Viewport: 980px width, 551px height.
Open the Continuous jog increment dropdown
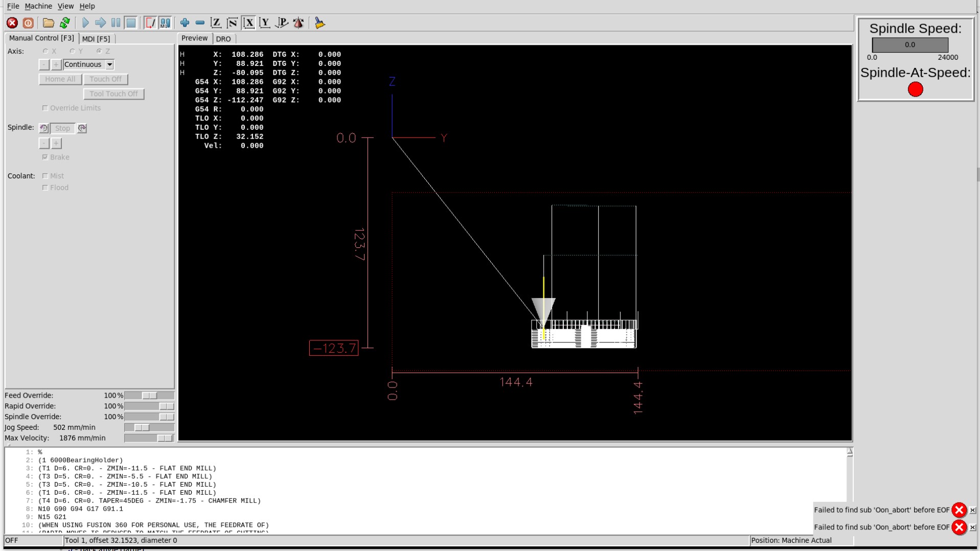pyautogui.click(x=109, y=65)
